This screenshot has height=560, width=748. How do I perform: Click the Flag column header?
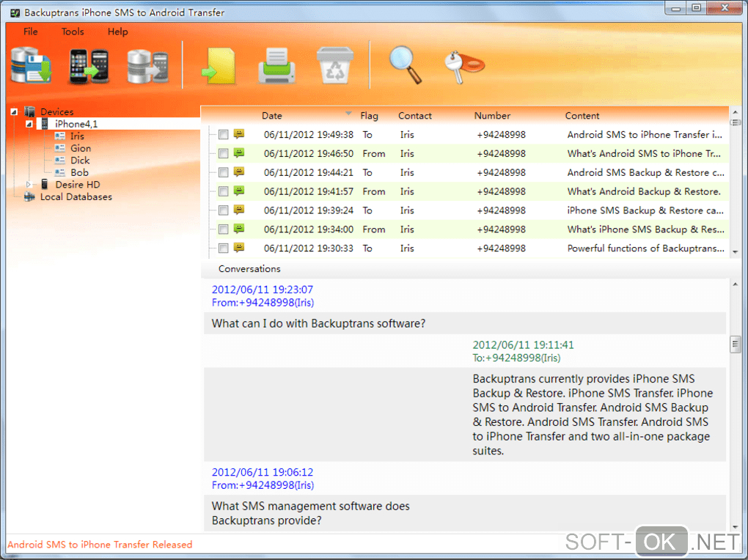pyautogui.click(x=369, y=115)
